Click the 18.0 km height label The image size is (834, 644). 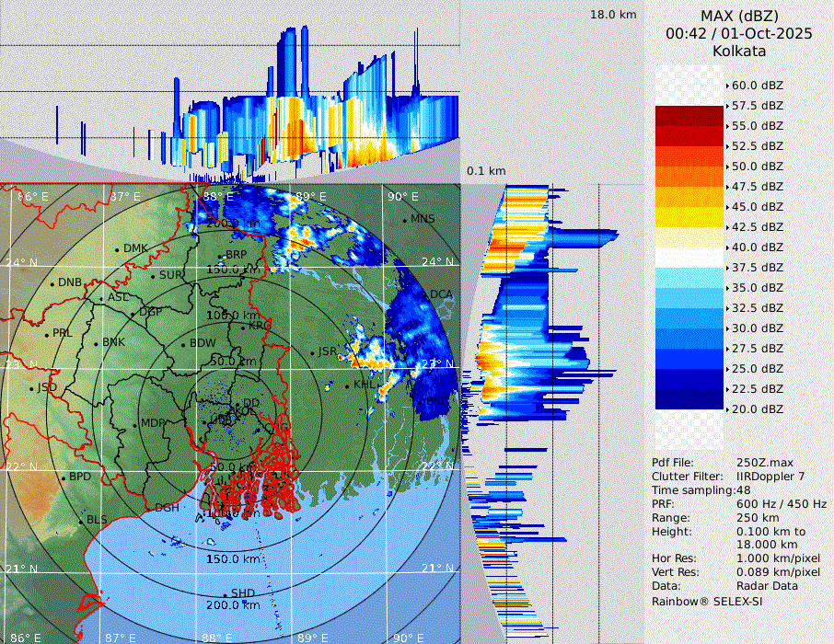pos(613,15)
